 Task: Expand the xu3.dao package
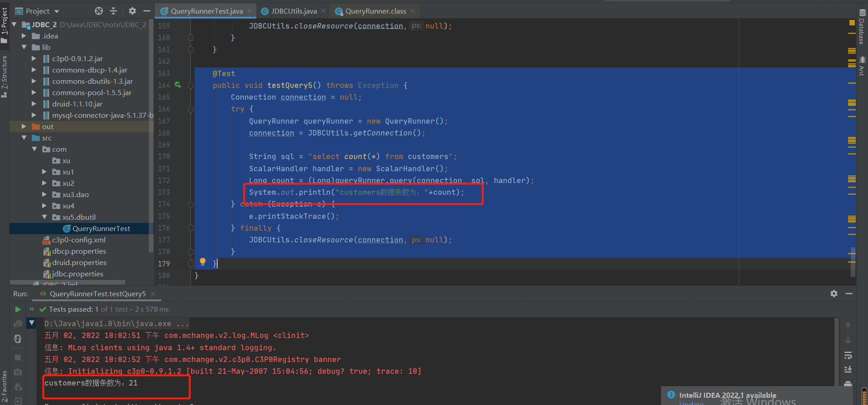[x=44, y=194]
